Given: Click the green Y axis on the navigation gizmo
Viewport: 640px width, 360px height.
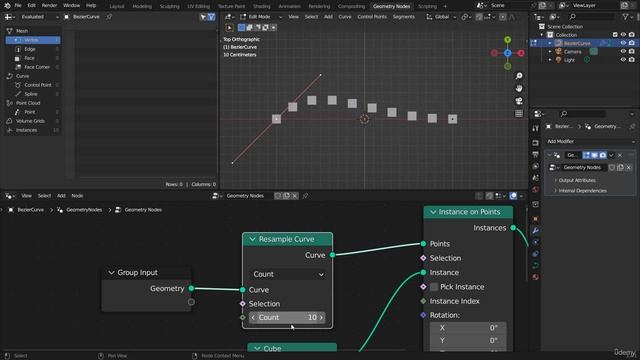Looking at the screenshot, I should [507, 40].
